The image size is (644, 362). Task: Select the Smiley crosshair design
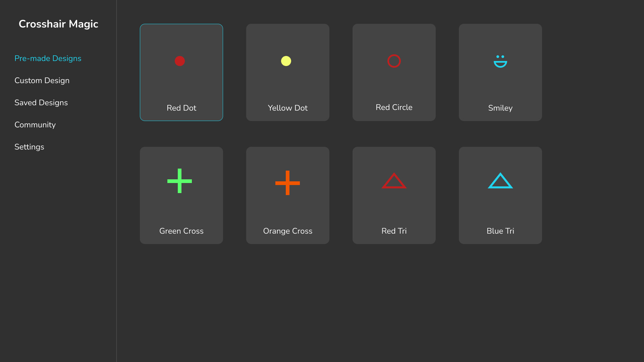(x=500, y=72)
